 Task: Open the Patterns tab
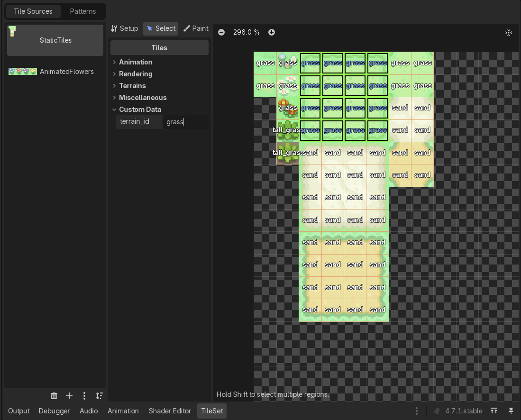point(83,11)
